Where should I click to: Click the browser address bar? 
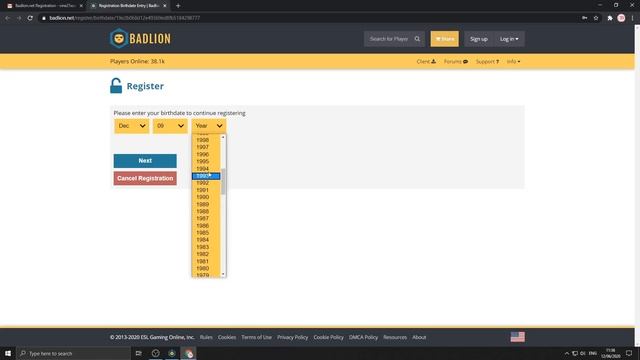[310, 18]
